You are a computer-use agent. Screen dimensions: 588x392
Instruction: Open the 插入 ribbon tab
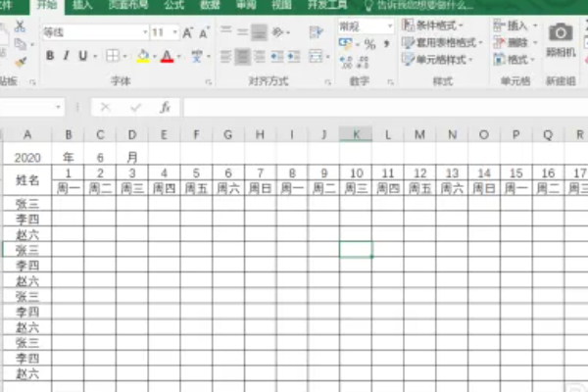(x=83, y=5)
